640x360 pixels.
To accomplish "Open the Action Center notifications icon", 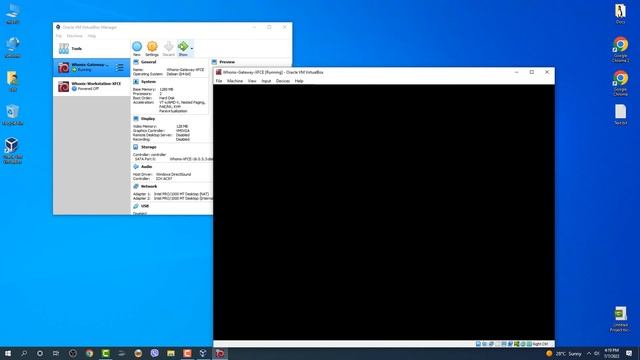I will click(x=629, y=353).
